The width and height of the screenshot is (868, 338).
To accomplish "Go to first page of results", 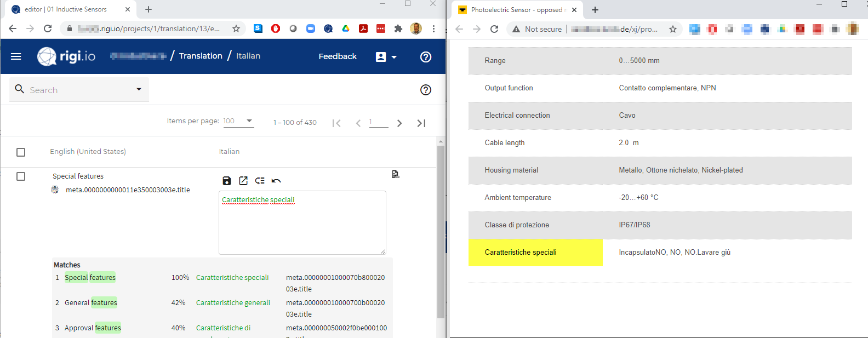I will coord(336,123).
